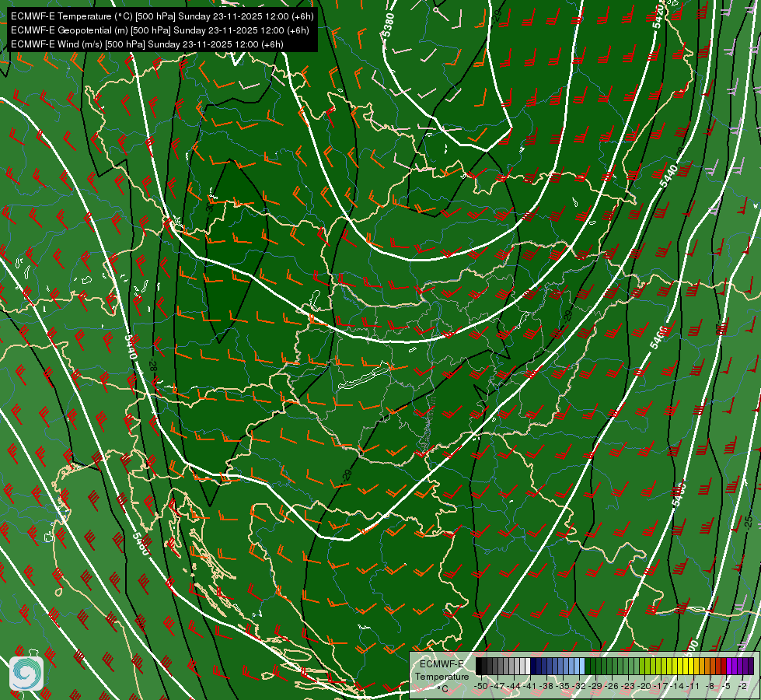761x700 pixels.
Task: Click the -50 value on the legend scale
Action: pos(481,686)
